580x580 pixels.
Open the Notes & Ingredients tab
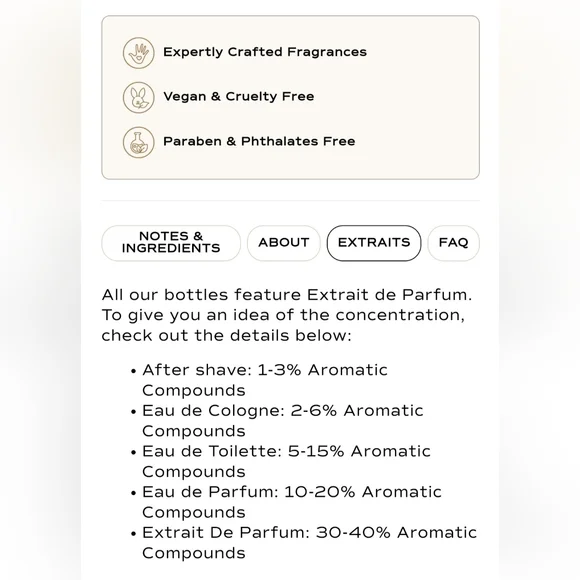pyautogui.click(x=171, y=243)
